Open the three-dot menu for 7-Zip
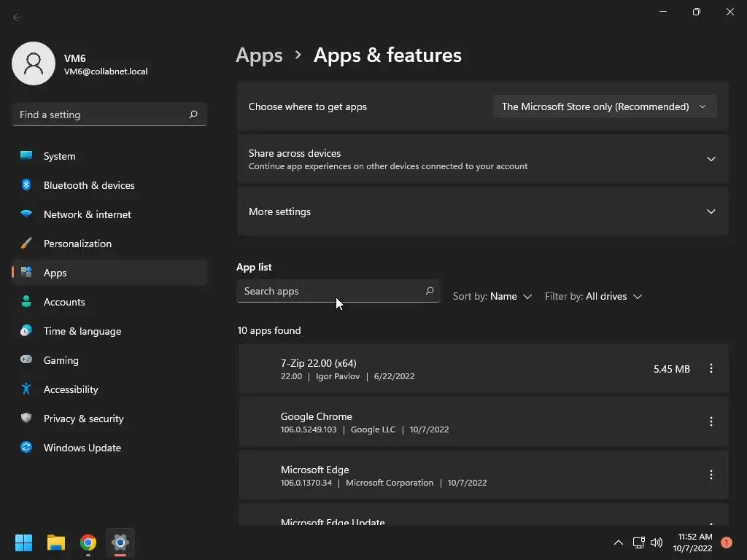 [x=711, y=369]
